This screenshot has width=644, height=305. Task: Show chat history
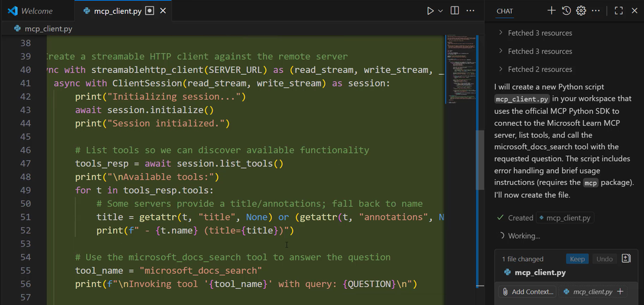point(567,11)
